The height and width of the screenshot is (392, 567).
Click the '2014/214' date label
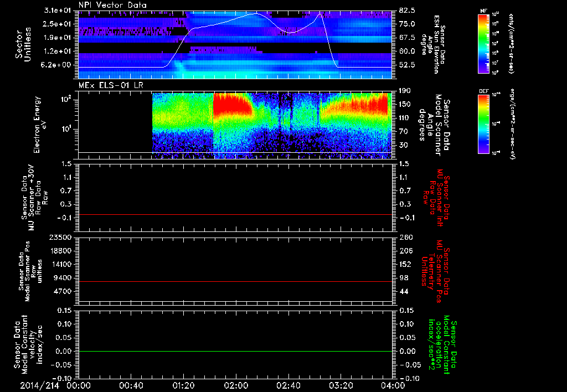(39, 385)
